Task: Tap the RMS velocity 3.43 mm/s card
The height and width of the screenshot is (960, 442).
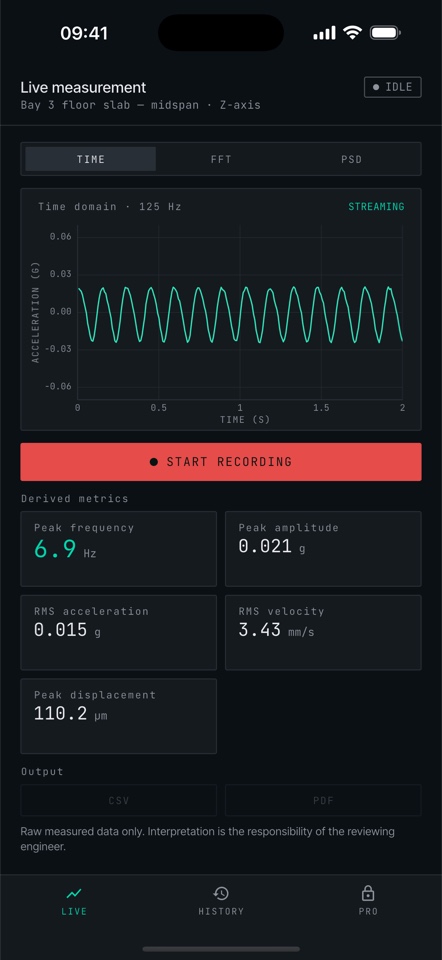Action: (x=323, y=632)
